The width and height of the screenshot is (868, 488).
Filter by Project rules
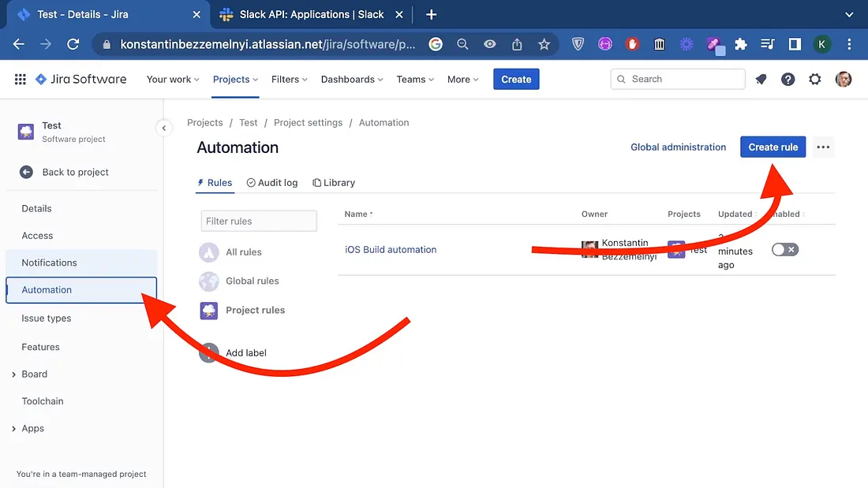[255, 311]
